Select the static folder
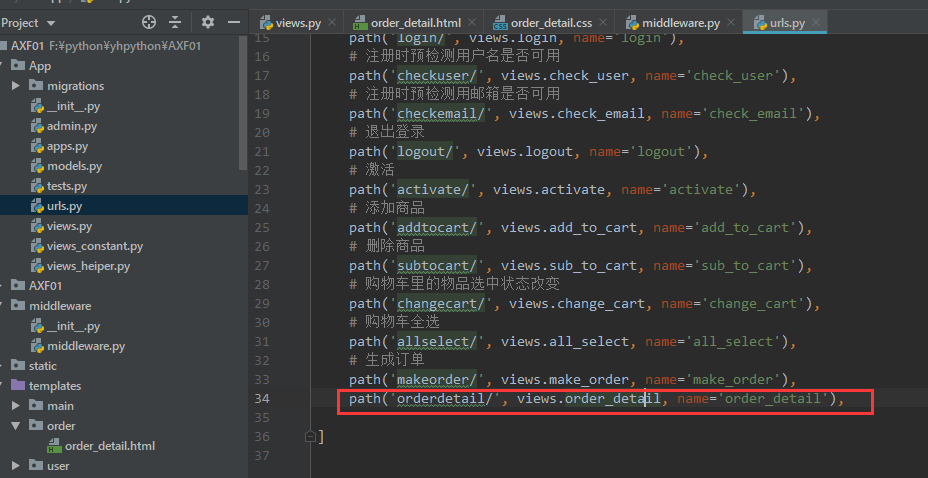 coord(43,366)
